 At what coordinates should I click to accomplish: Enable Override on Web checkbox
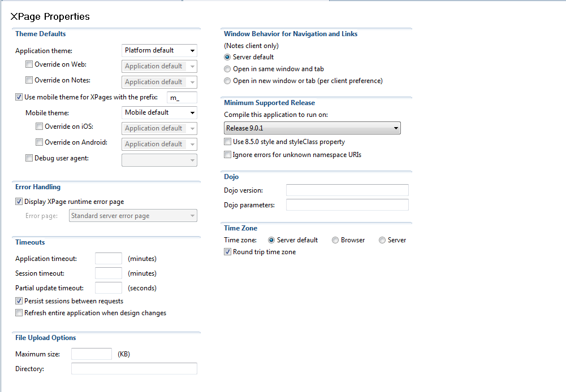pyautogui.click(x=29, y=65)
